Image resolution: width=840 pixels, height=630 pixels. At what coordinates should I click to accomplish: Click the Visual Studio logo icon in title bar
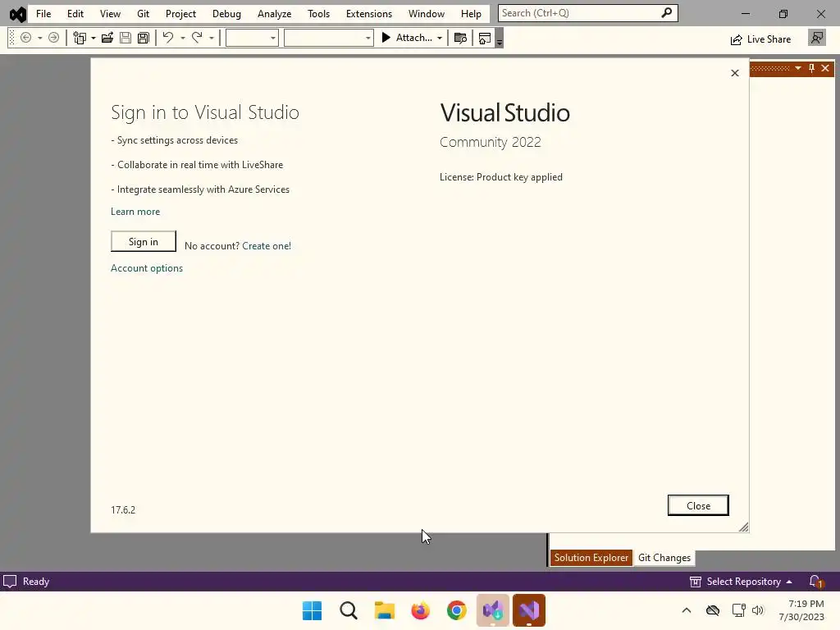(x=18, y=14)
